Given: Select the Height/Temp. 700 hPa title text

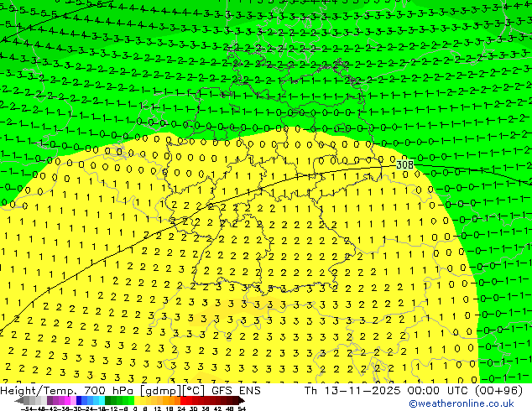Looking at the screenshot, I should 68,391.
